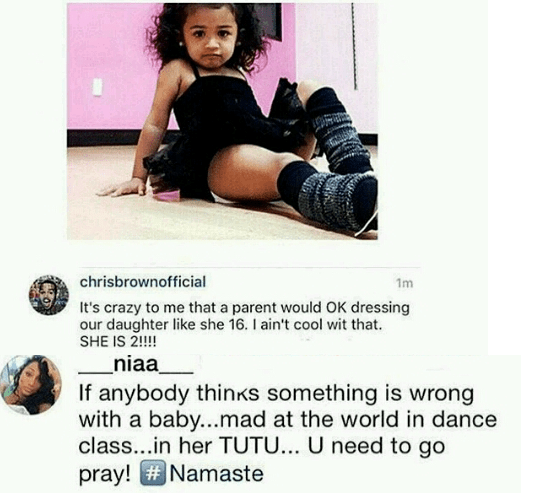Viewport: 557px width, 493px height.
Task: Select the "SHE IS 2!!!!" text line
Action: tap(118, 342)
